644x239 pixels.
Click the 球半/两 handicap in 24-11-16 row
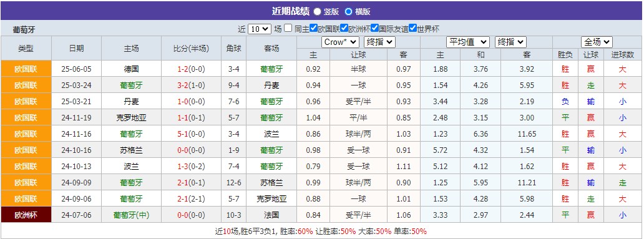pos(358,134)
